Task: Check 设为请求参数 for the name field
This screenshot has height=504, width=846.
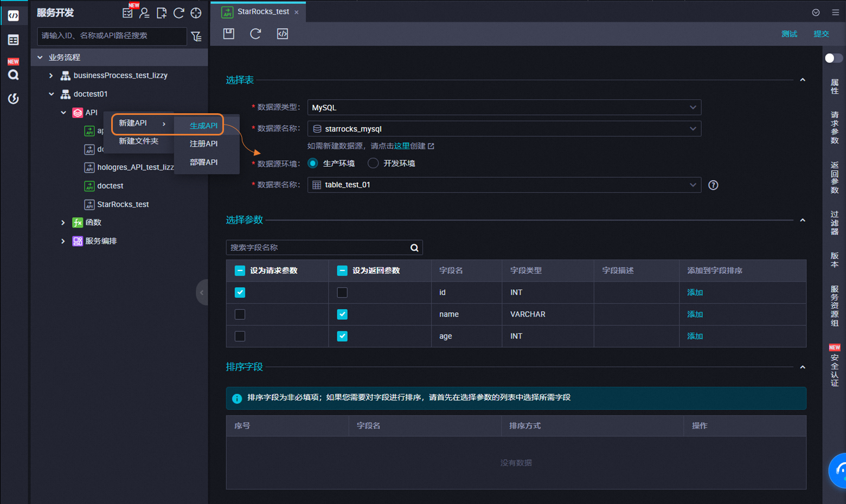Action: (x=240, y=314)
